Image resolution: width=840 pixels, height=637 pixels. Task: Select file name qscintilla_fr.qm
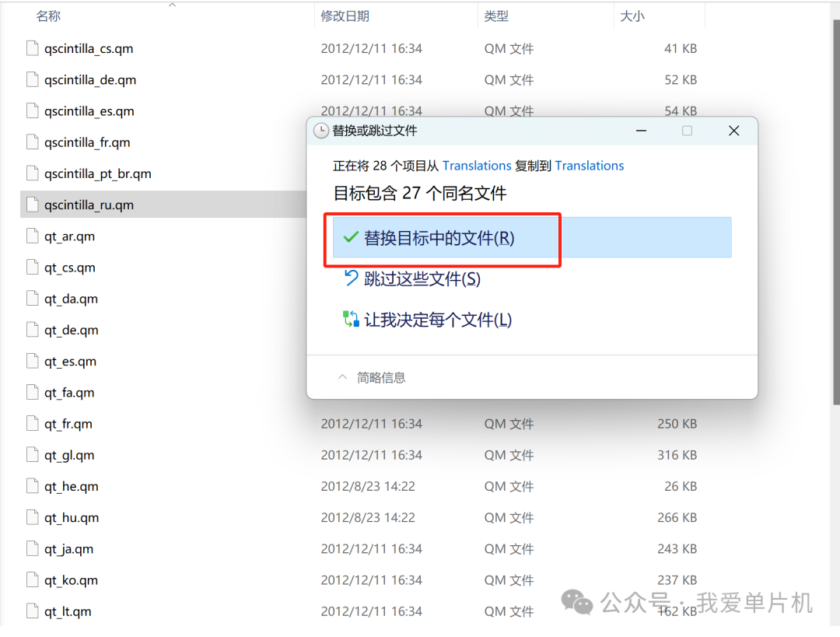tap(87, 142)
